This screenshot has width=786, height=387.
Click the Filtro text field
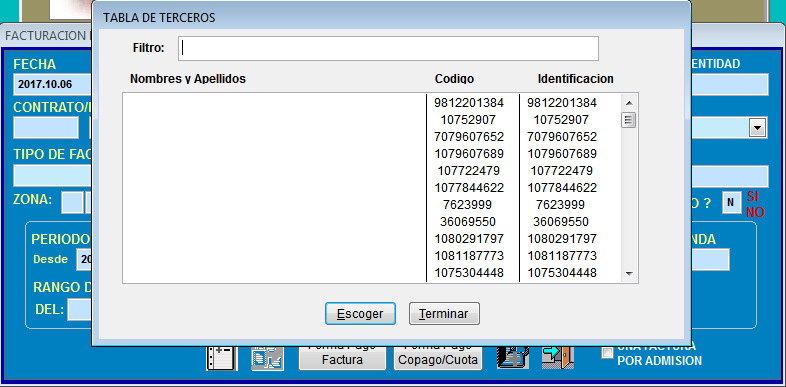388,48
